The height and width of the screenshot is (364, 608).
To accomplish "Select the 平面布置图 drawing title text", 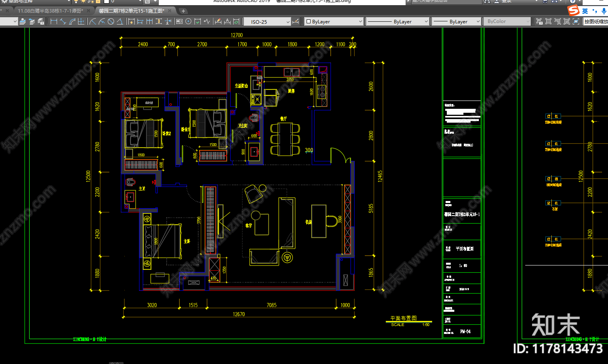I will (404, 318).
